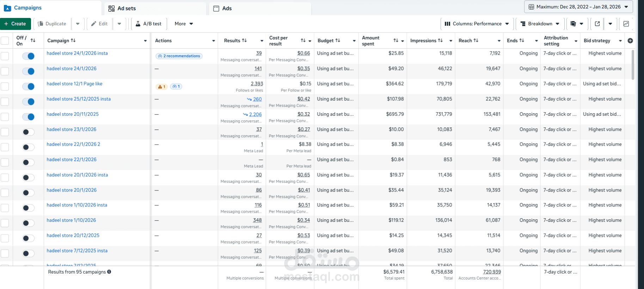Screen dimensions: 644x289
Task: Click the 2,393 results value
Action: coord(257,84)
